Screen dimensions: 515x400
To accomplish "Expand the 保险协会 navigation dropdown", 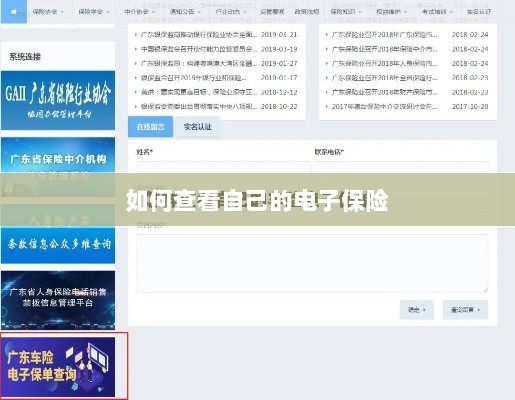I will point(48,12).
